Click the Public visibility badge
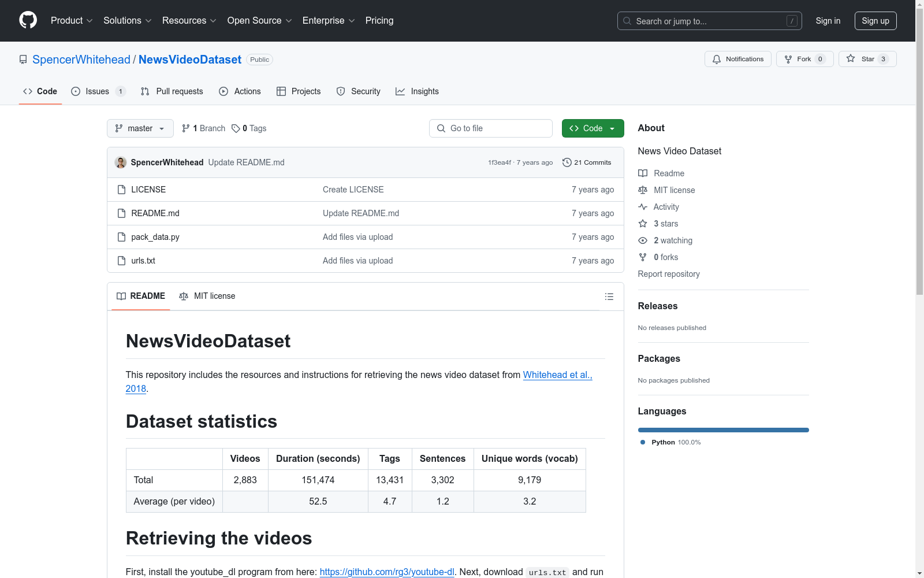 pyautogui.click(x=260, y=60)
